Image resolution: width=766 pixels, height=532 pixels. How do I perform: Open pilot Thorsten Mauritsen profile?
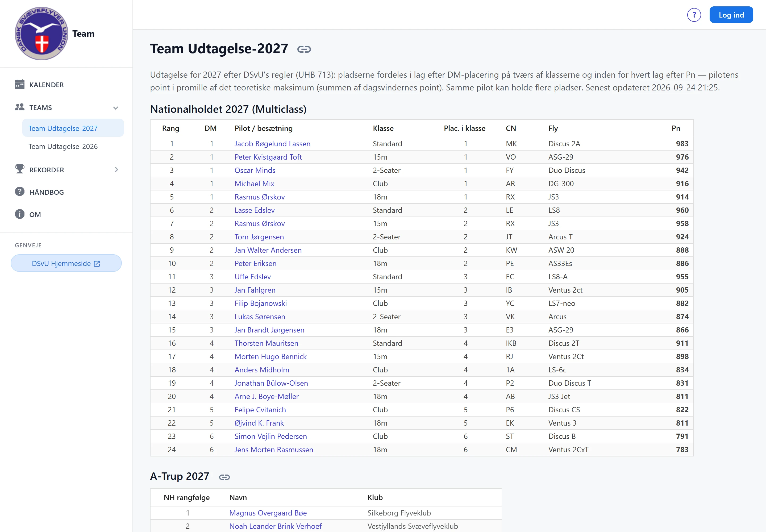266,343
